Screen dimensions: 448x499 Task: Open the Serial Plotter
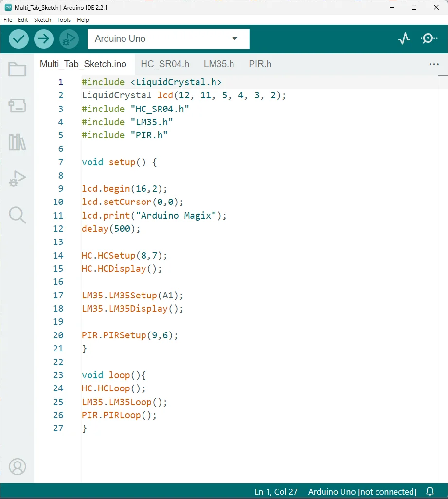[x=404, y=38]
